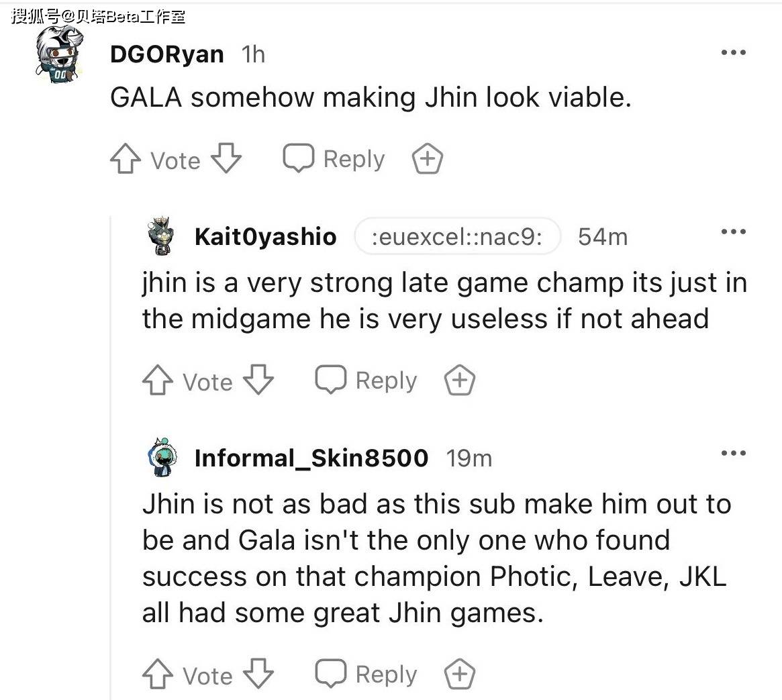782x700 pixels.
Task: Open more options for Kait0yashio's comment
Action: (733, 232)
